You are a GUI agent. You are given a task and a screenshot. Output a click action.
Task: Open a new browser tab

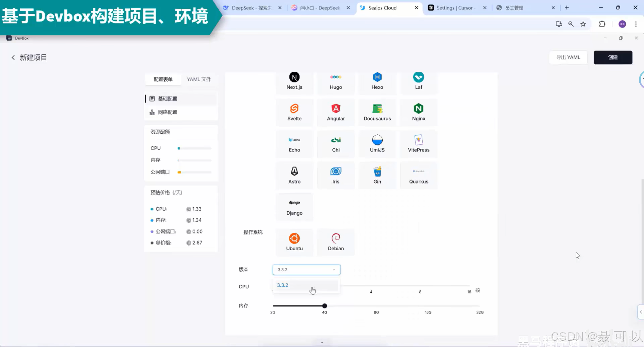click(567, 8)
